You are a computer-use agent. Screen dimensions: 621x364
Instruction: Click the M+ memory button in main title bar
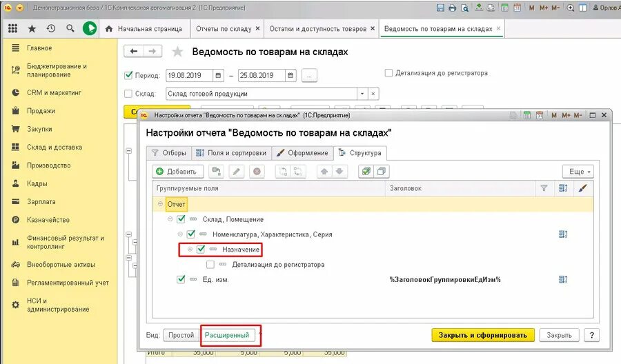tap(544, 8)
